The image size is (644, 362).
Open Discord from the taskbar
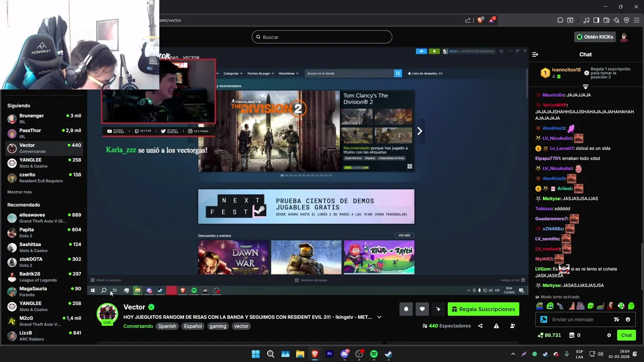pyautogui.click(x=345, y=354)
